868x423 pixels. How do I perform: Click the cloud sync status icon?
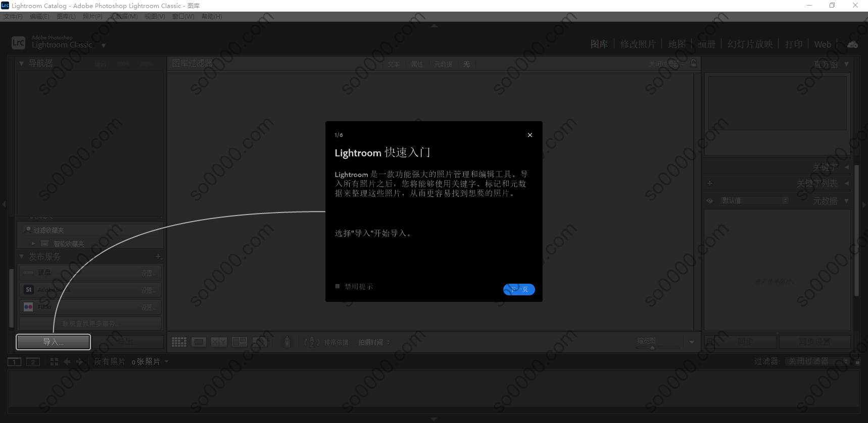pos(853,44)
